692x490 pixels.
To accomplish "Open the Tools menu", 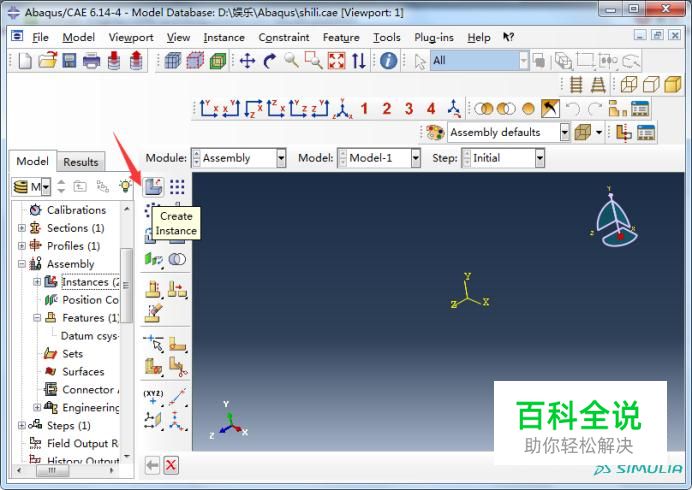I will click(x=387, y=38).
